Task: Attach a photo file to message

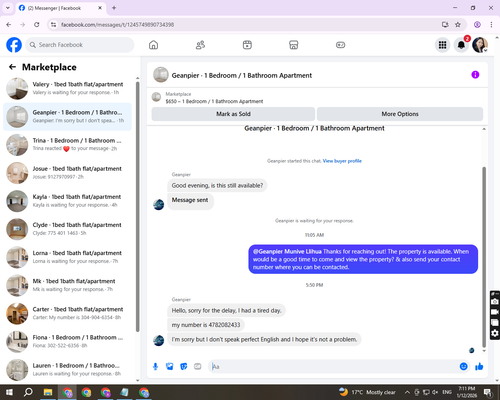Action: click(170, 367)
